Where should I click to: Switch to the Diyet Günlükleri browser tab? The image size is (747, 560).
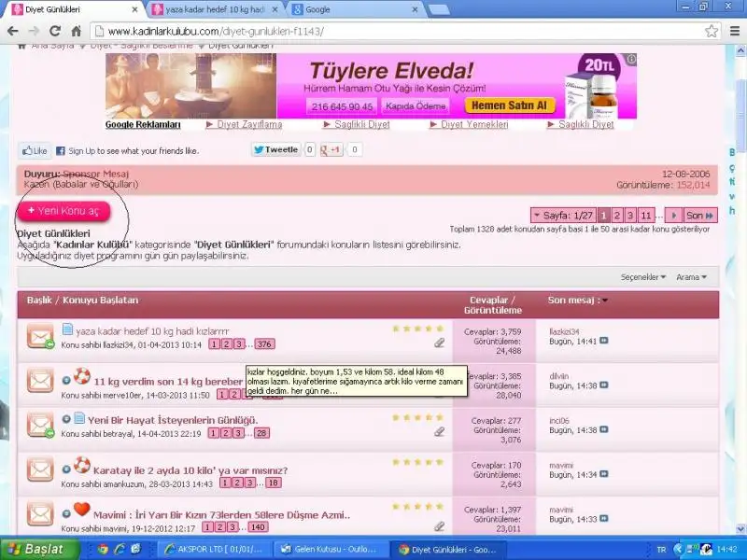(74, 9)
